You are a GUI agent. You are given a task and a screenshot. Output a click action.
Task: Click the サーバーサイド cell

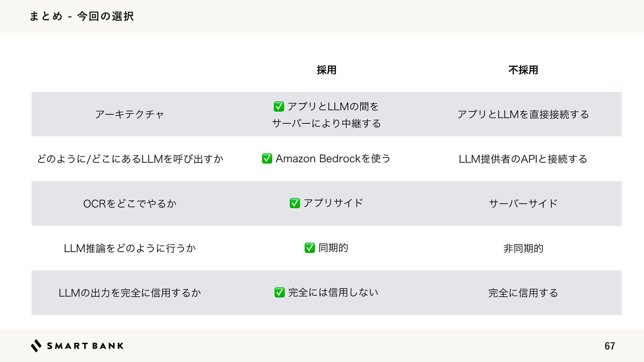click(x=523, y=203)
